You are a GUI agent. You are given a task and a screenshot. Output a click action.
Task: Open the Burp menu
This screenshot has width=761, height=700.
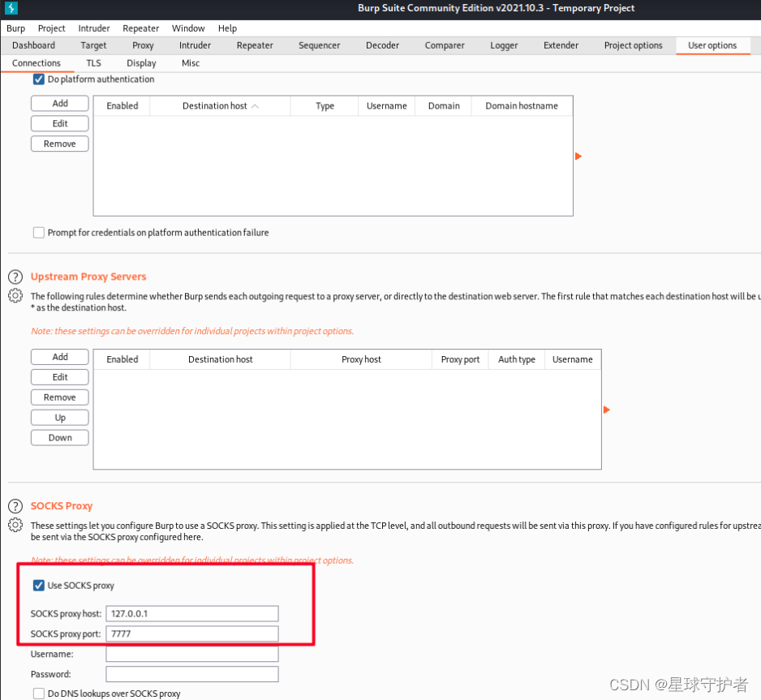tap(15, 28)
